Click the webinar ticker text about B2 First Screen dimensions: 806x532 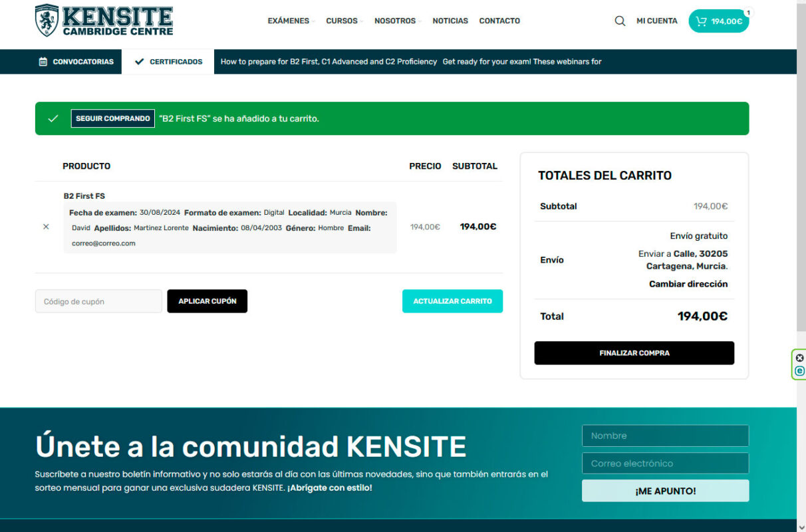[x=329, y=62]
